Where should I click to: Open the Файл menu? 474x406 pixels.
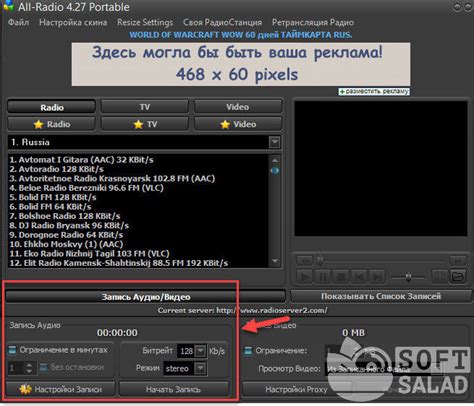(x=18, y=22)
